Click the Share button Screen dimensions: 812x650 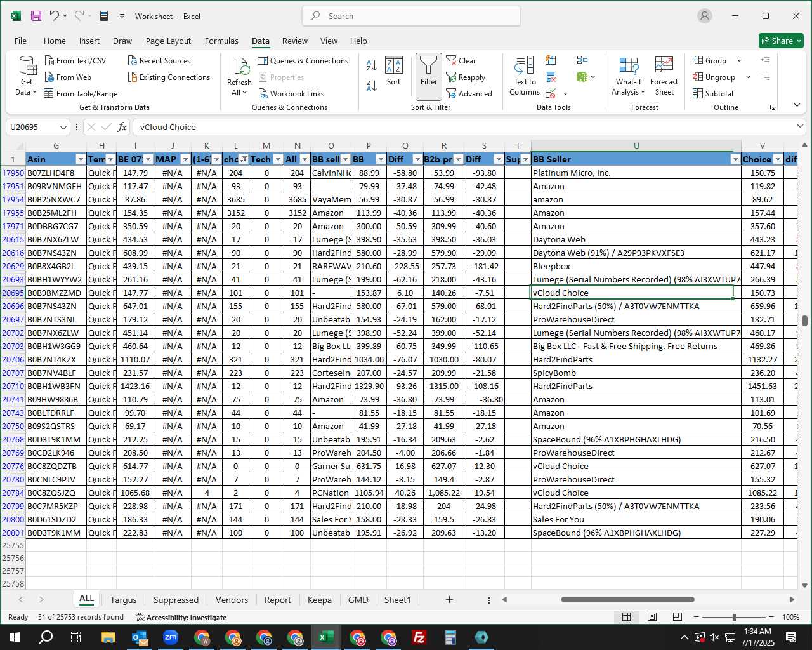pyautogui.click(x=782, y=41)
